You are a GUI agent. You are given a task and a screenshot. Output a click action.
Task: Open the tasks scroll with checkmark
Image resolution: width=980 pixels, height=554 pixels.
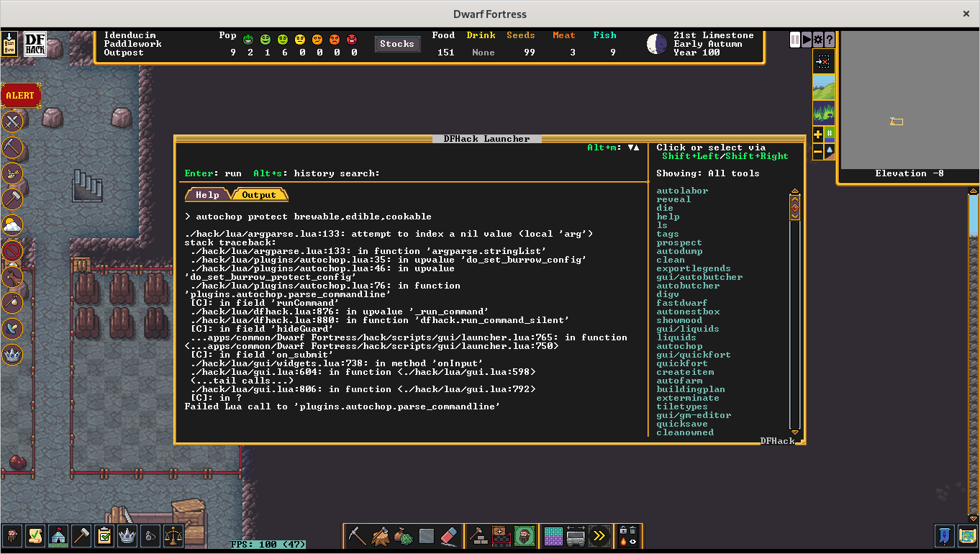(35, 535)
